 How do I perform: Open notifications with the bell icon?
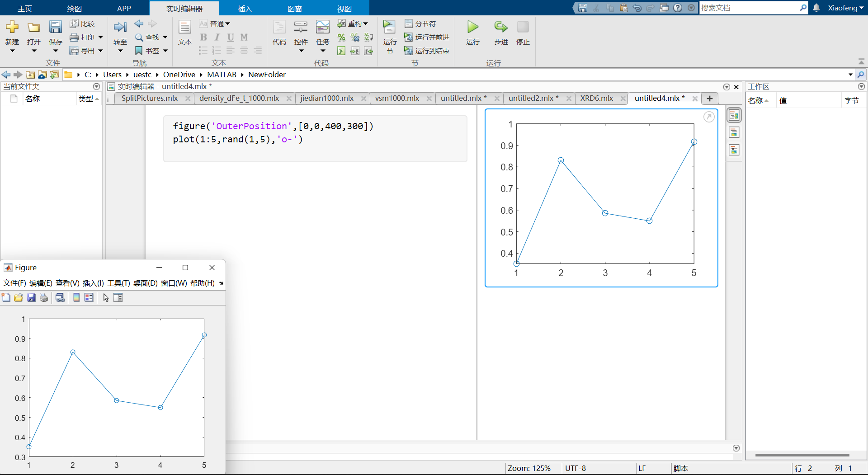coord(816,8)
